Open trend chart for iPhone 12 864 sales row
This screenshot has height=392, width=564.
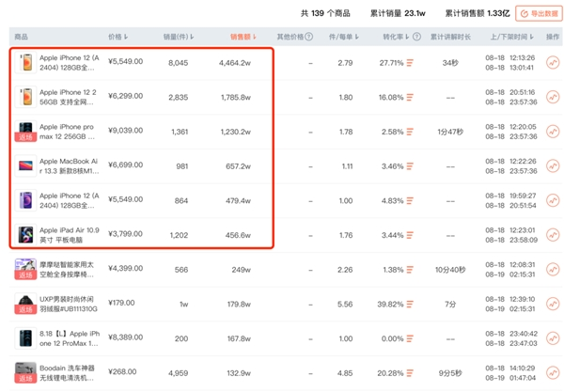coord(553,200)
